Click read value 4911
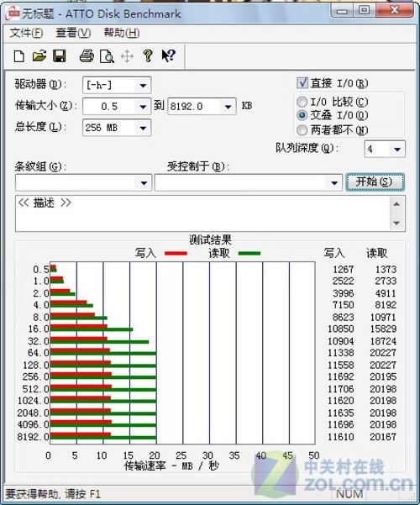 [386, 293]
